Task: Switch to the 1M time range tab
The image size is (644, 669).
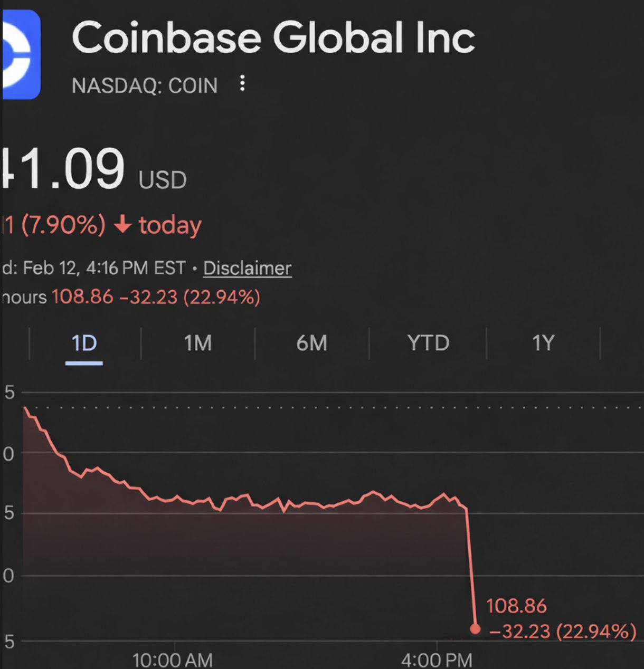Action: 197,343
